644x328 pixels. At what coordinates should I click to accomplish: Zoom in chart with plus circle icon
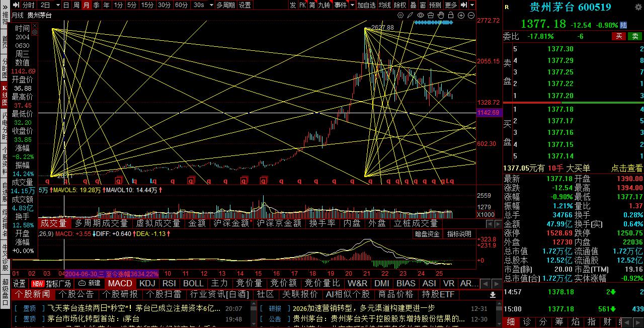(x=461, y=16)
